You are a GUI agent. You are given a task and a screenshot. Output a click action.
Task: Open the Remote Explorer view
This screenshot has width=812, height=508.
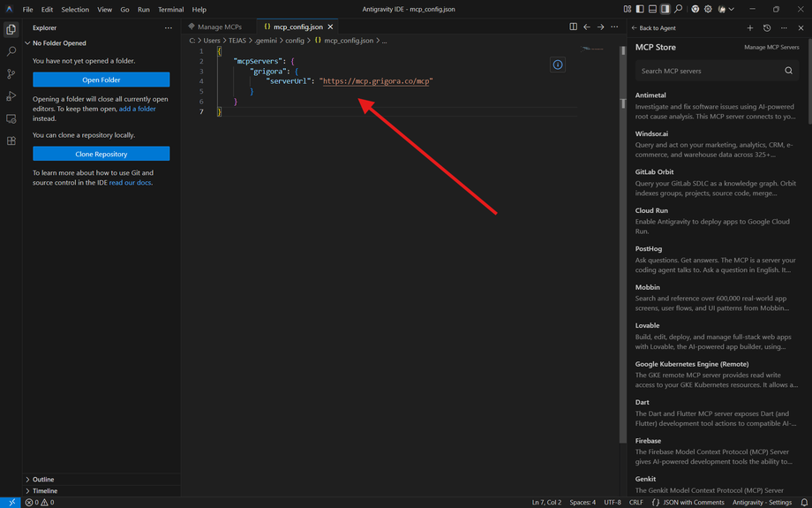[x=11, y=118]
